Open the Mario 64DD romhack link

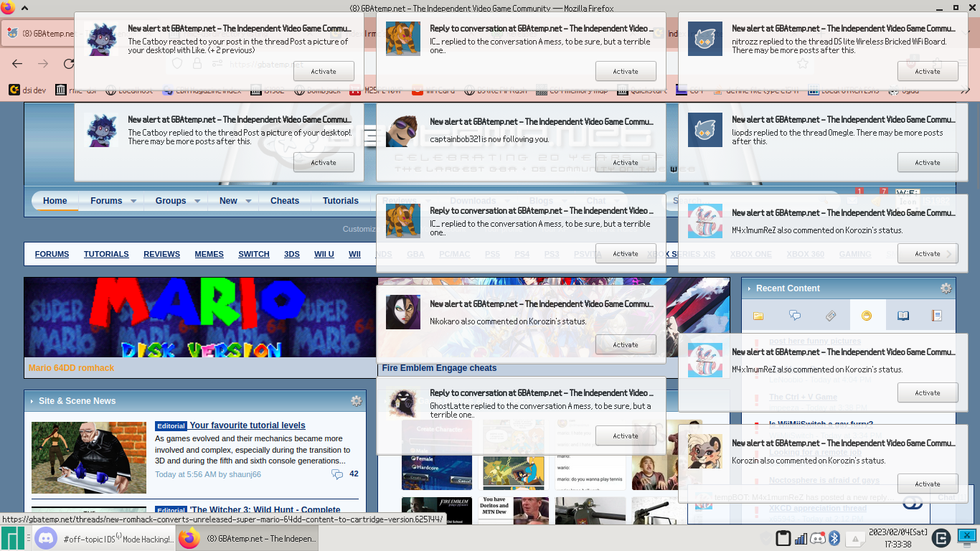point(72,368)
